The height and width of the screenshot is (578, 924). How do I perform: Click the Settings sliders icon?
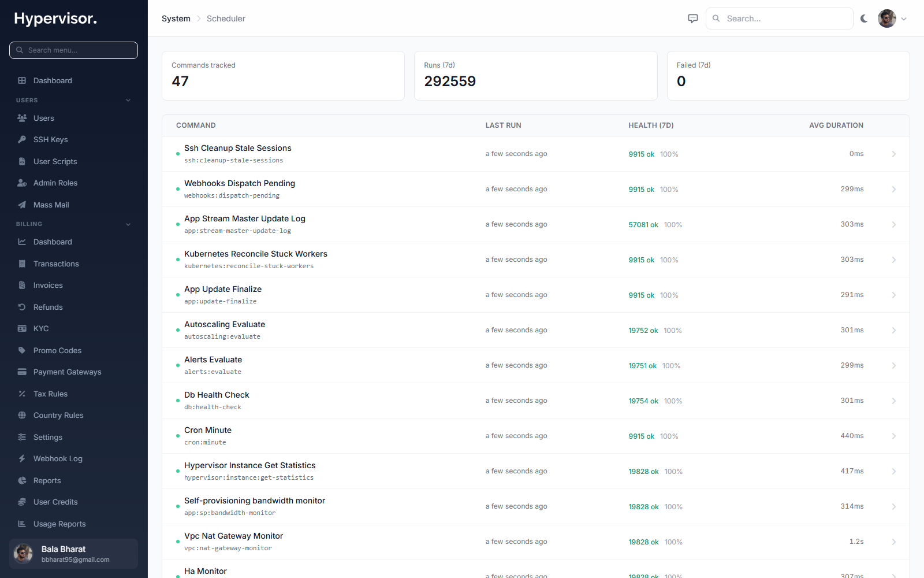[x=22, y=437]
